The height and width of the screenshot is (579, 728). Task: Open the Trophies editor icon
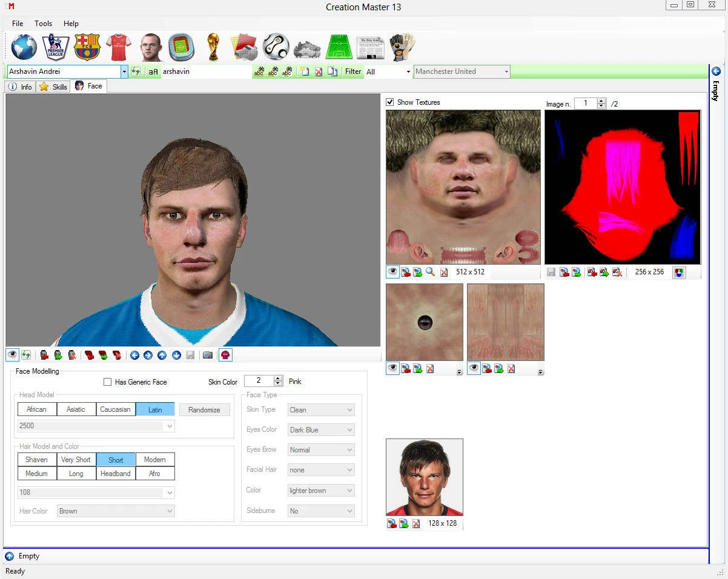pyautogui.click(x=213, y=47)
